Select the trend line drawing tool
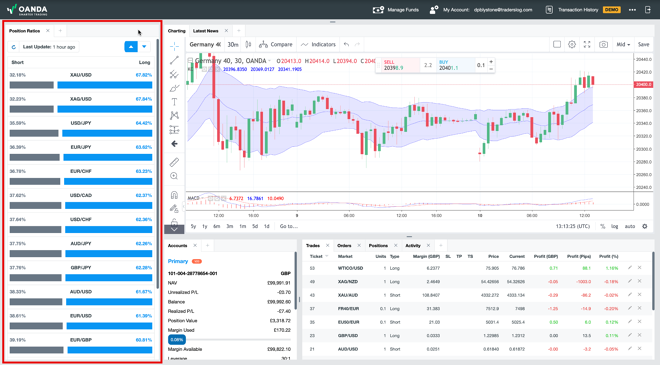This screenshot has height=365, width=660. pos(174,60)
